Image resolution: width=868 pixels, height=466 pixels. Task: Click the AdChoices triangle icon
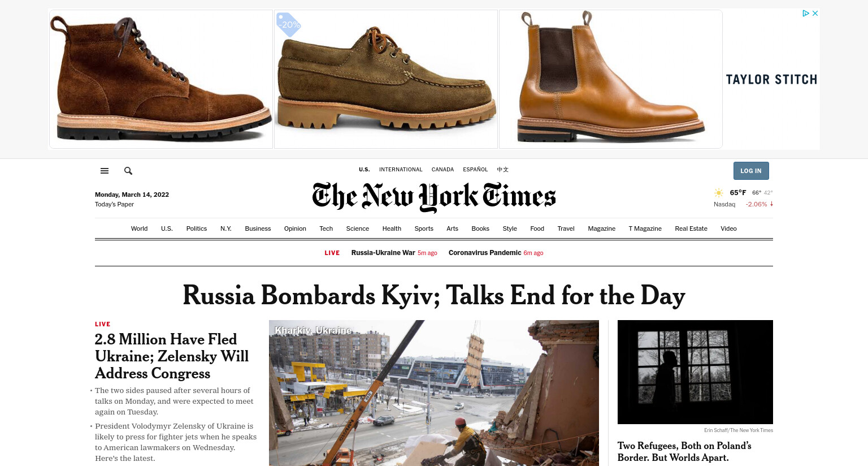806,13
